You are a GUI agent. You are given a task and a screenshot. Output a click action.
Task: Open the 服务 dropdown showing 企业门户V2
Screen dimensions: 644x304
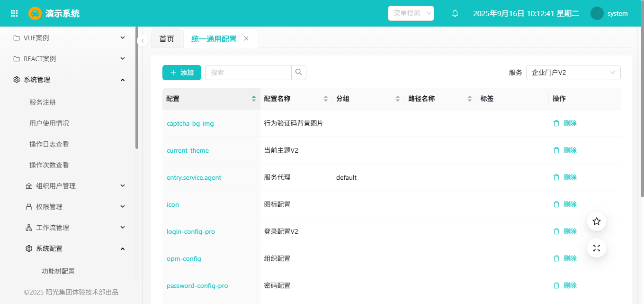coord(573,73)
